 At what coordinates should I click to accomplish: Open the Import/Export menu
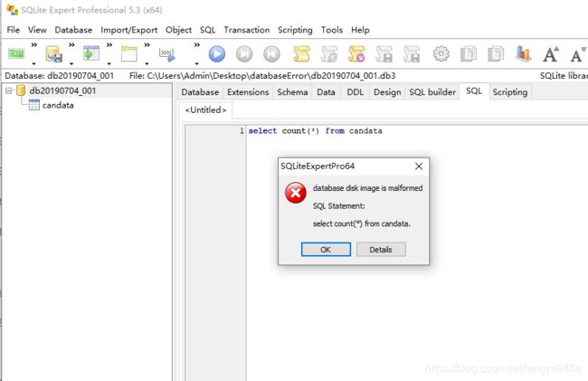129,30
